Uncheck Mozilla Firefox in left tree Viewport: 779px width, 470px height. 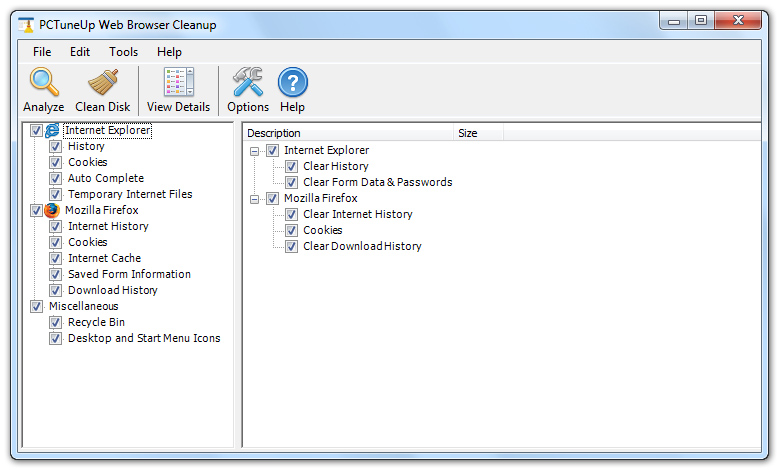click(36, 211)
